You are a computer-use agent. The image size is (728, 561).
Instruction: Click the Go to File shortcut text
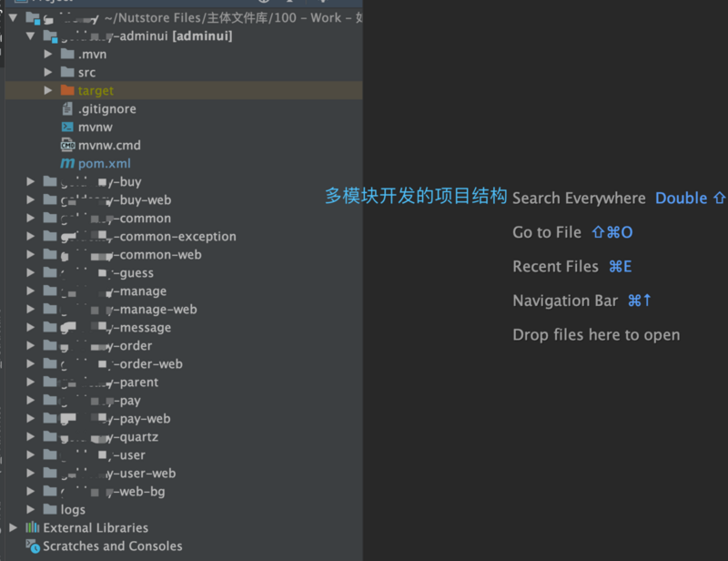(x=546, y=232)
